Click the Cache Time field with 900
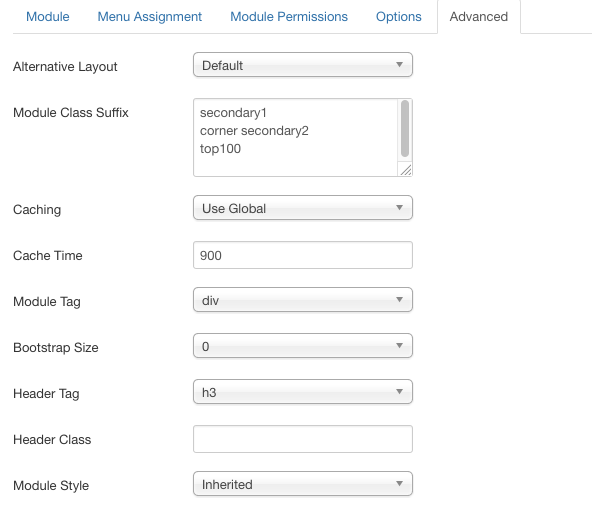Screen dimensions: 592x515 click(x=303, y=255)
